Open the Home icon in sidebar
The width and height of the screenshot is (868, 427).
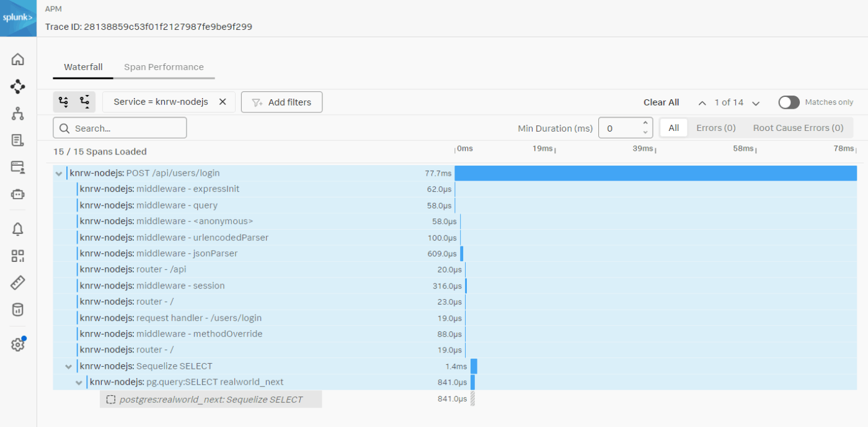[18, 59]
